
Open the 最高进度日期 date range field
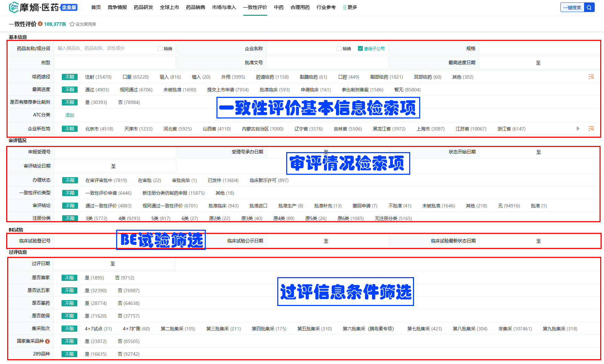(x=539, y=62)
